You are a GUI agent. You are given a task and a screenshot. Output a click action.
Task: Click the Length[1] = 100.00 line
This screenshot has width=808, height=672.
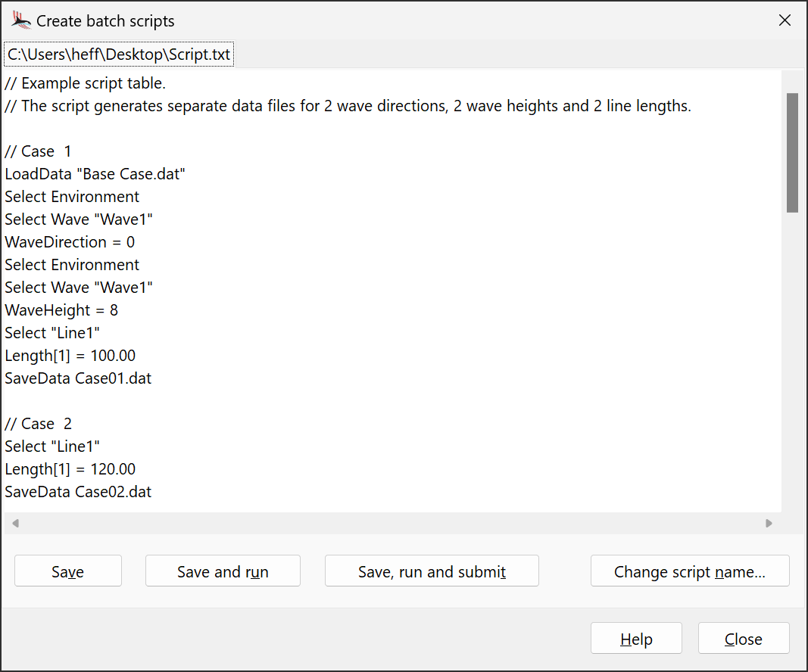[x=70, y=356]
